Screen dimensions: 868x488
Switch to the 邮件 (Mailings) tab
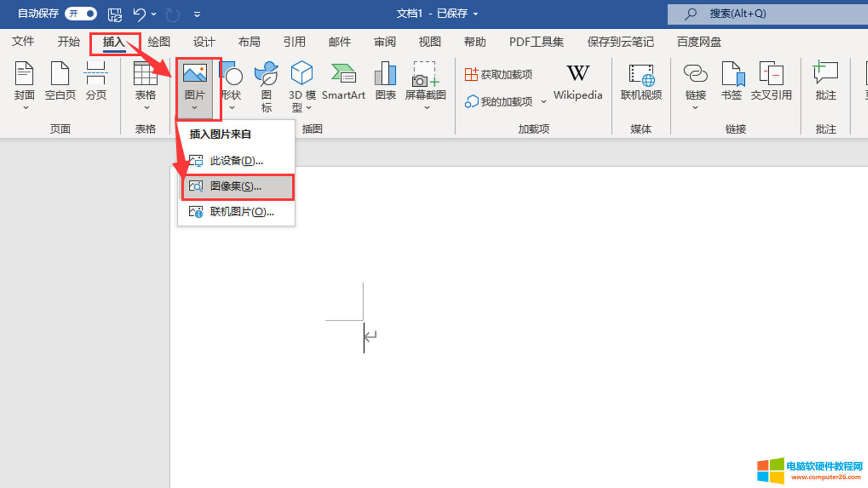pos(340,42)
